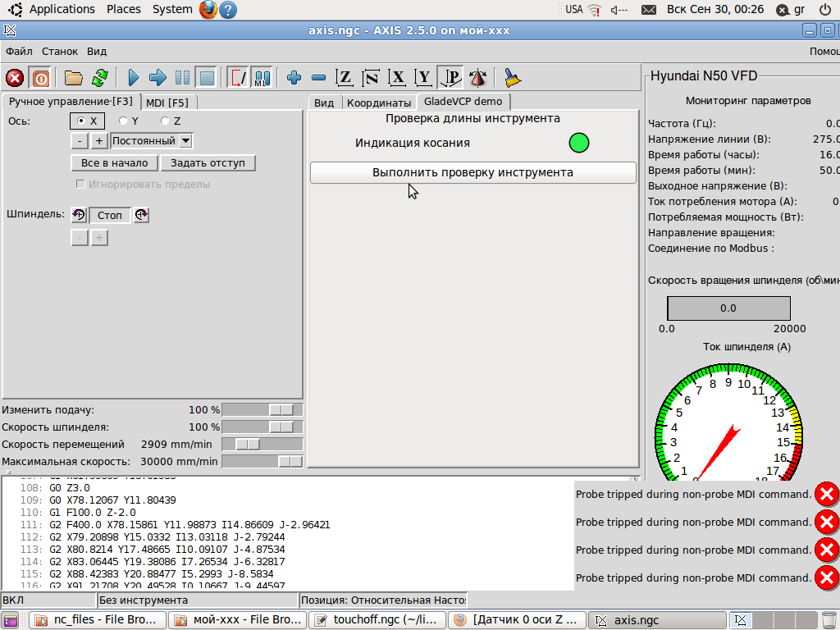840x630 pixels.
Task: Open the Applications system menu
Action: 62,9
